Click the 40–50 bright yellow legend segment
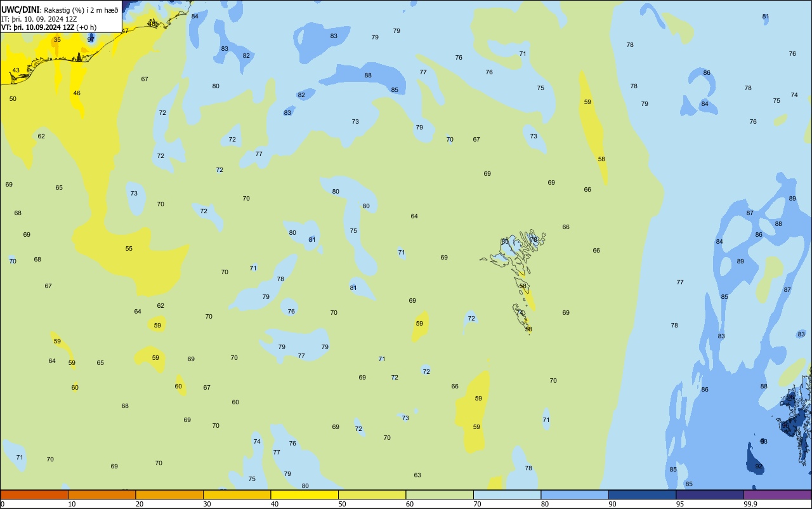 pos(304,494)
